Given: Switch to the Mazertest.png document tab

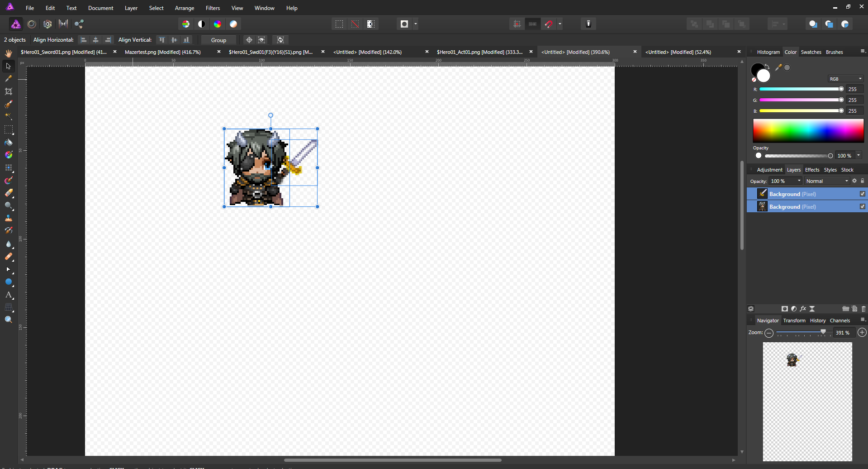Looking at the screenshot, I should coord(162,52).
